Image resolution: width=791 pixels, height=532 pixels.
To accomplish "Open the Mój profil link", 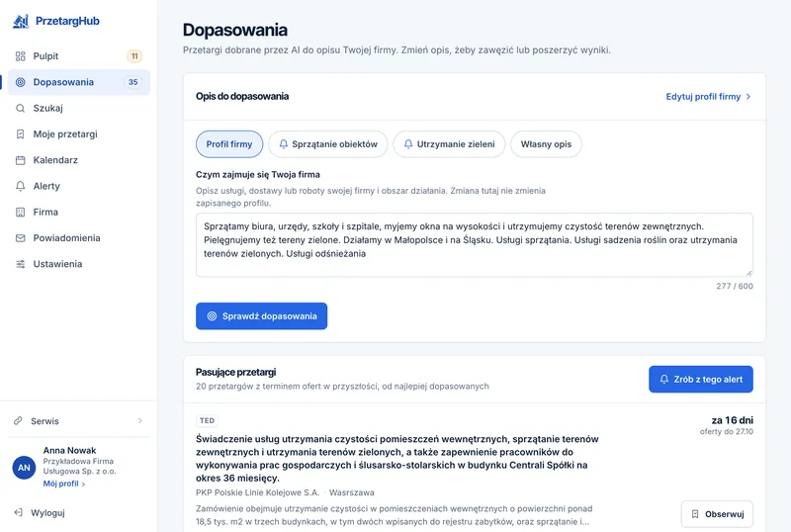I will 64,484.
